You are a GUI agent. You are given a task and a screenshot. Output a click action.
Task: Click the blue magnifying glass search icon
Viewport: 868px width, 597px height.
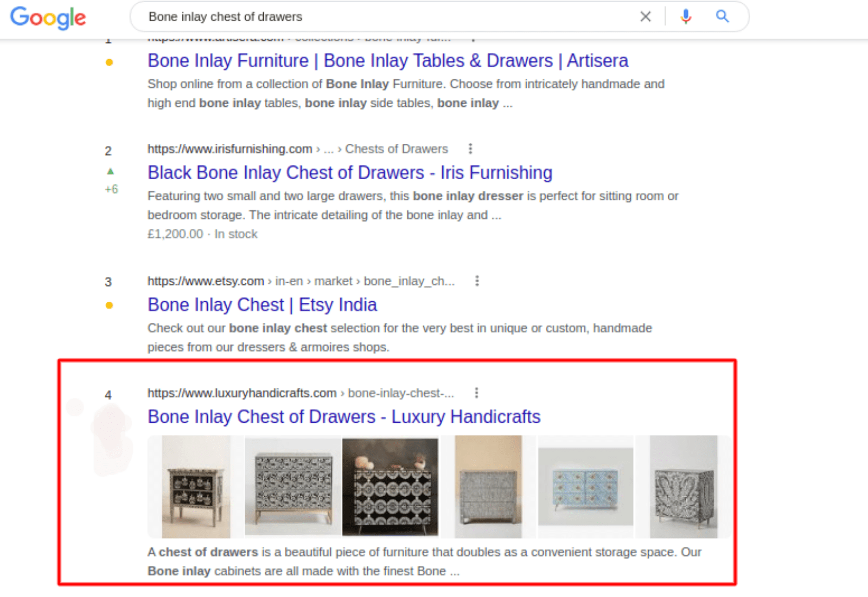(722, 16)
